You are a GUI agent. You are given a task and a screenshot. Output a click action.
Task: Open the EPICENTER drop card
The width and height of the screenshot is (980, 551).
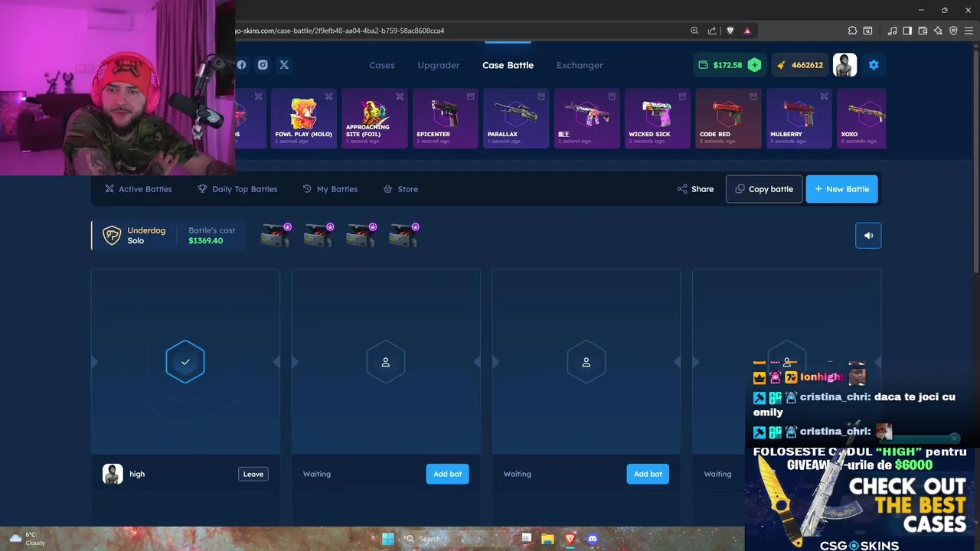pyautogui.click(x=445, y=119)
